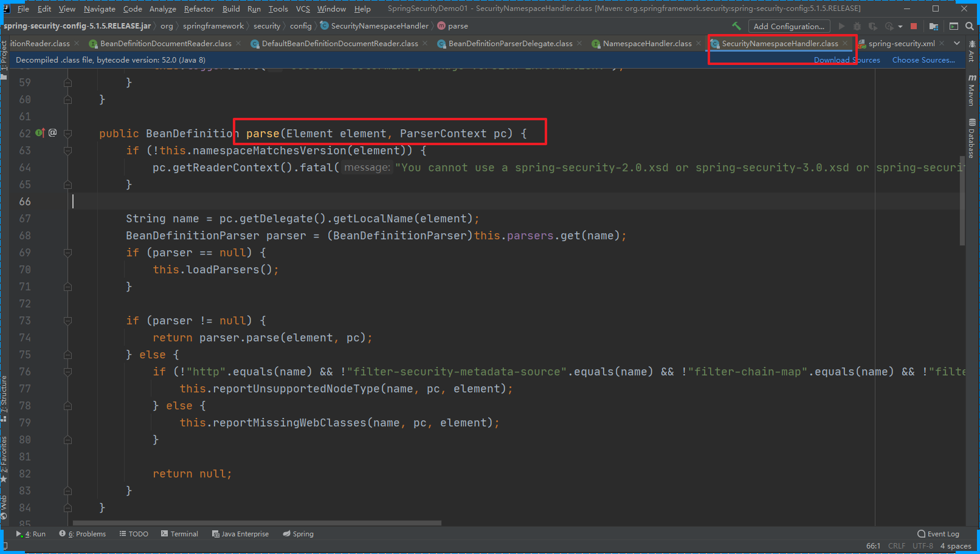Viewport: 980px width, 554px height.
Task: Open the Java Enterprise tool window
Action: point(240,534)
